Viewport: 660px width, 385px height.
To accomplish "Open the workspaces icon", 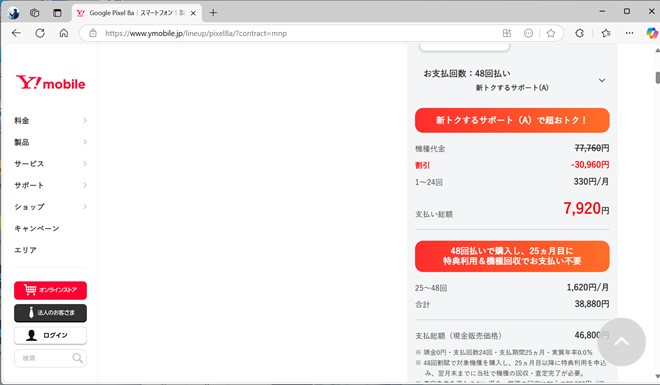I will (x=35, y=13).
